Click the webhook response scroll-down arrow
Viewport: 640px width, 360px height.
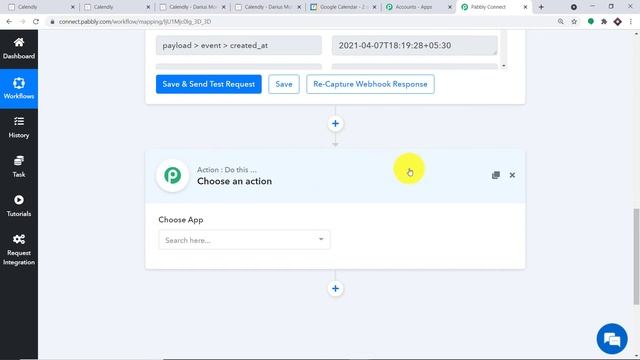(x=504, y=66)
